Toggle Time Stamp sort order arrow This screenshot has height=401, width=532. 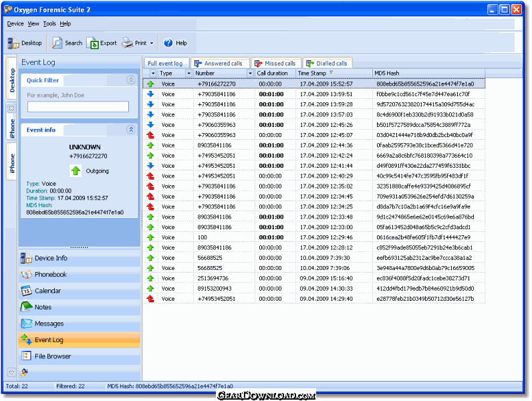(331, 73)
